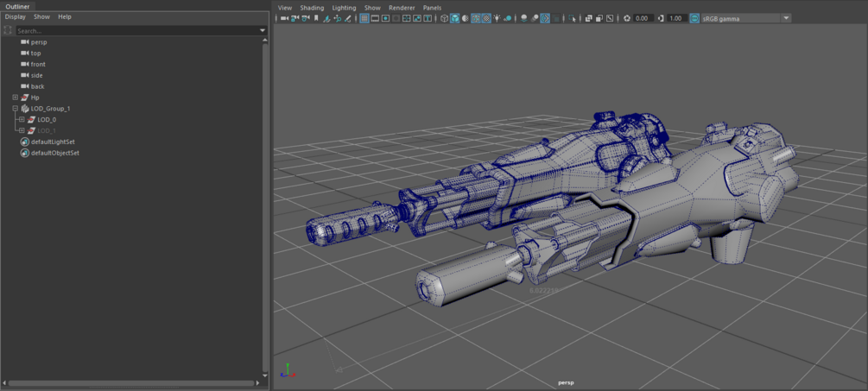Open the viewport View menu

click(x=284, y=8)
